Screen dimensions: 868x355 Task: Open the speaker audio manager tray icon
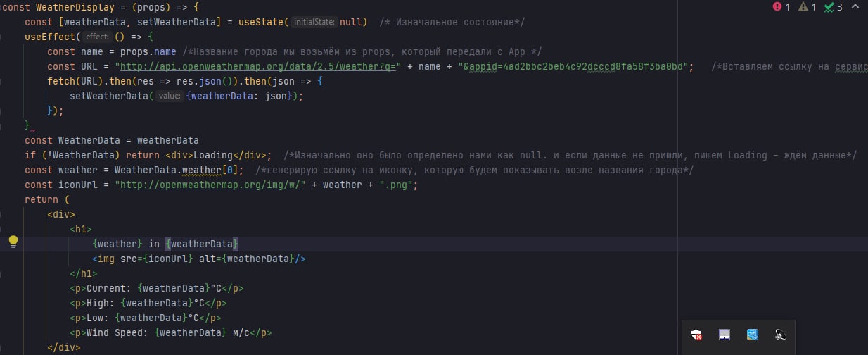coord(780,335)
